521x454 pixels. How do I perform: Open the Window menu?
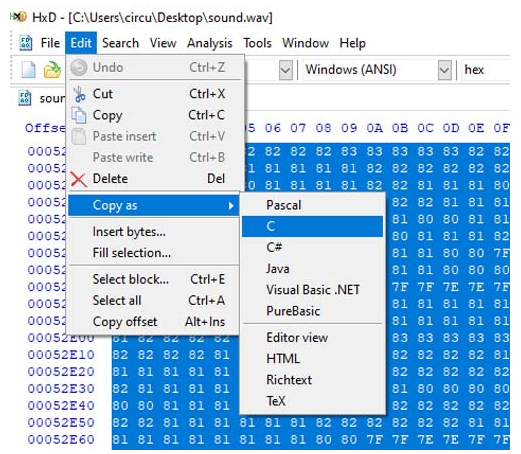[x=305, y=43]
